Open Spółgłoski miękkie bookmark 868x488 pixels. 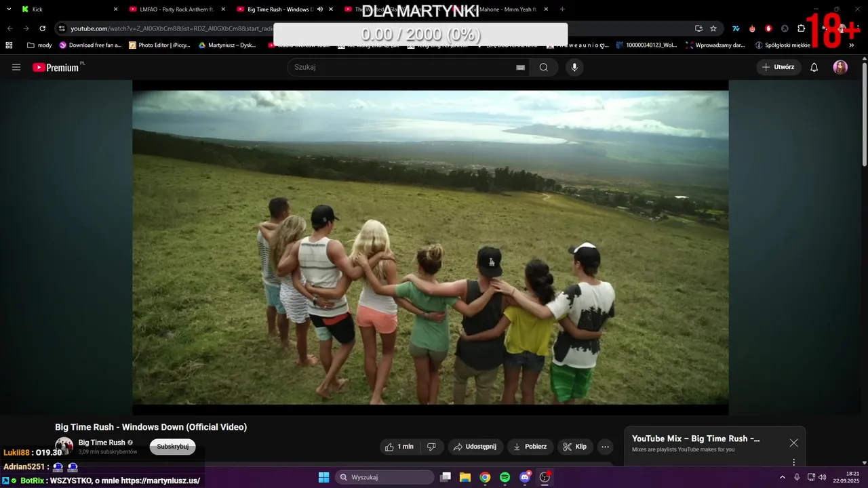[783, 45]
